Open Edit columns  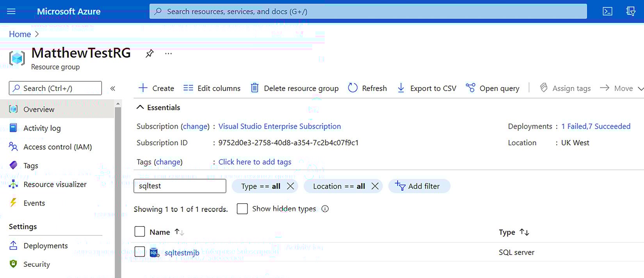tap(212, 88)
